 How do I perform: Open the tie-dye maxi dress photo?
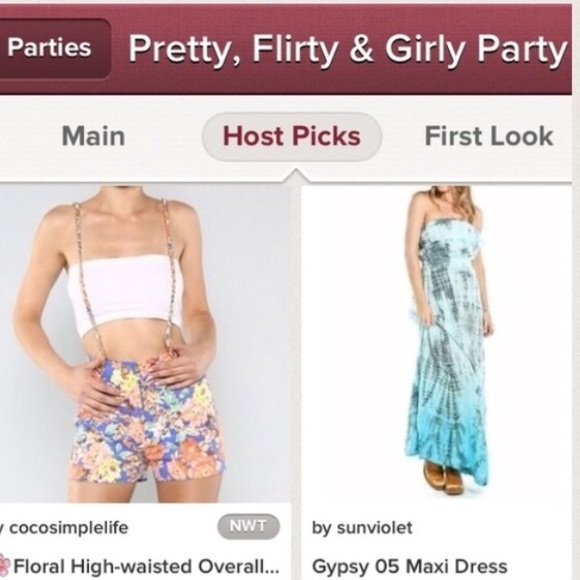click(436, 344)
